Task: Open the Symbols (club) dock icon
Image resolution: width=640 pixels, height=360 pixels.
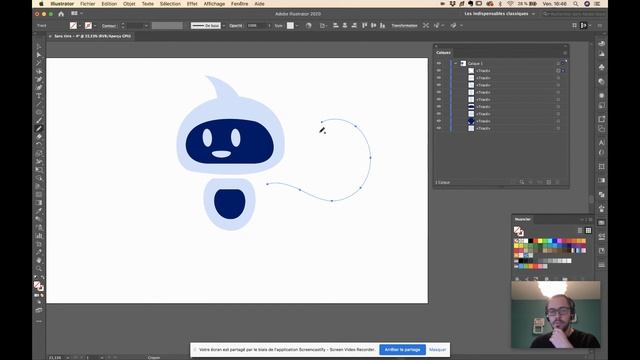Action: click(x=601, y=67)
